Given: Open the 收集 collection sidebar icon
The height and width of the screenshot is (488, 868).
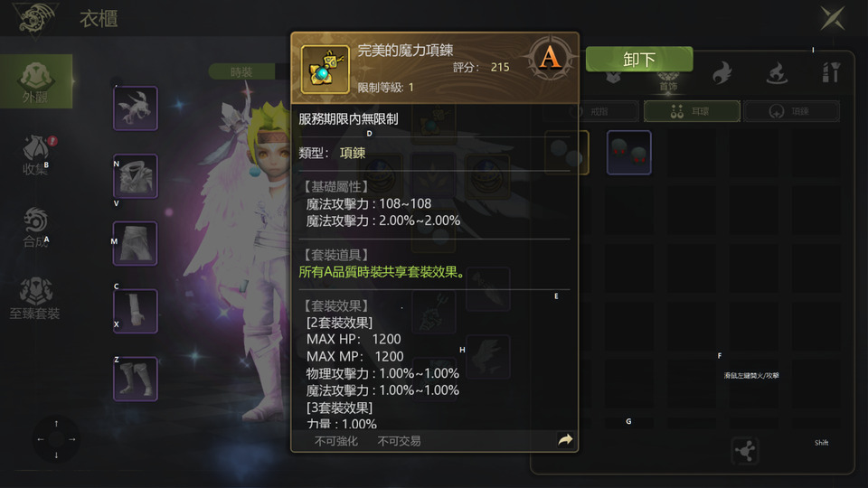Looking at the screenshot, I should point(36,155).
